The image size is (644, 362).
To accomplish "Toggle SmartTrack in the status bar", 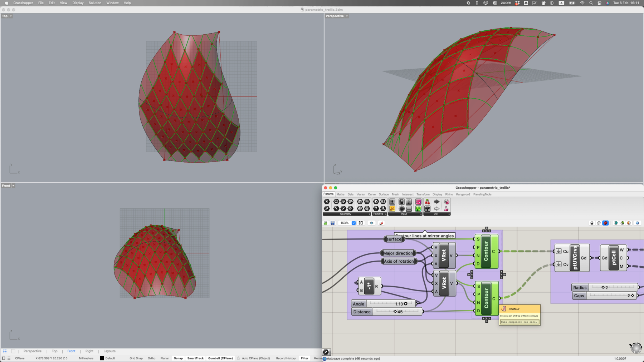I will tap(195, 358).
